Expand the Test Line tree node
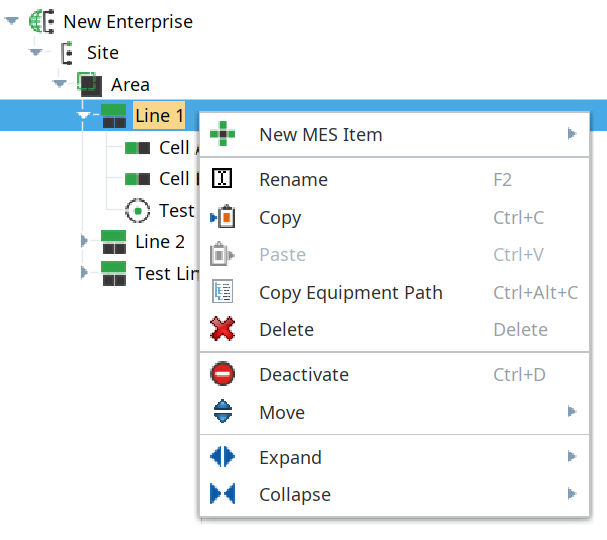The image size is (607, 540). coord(85,273)
